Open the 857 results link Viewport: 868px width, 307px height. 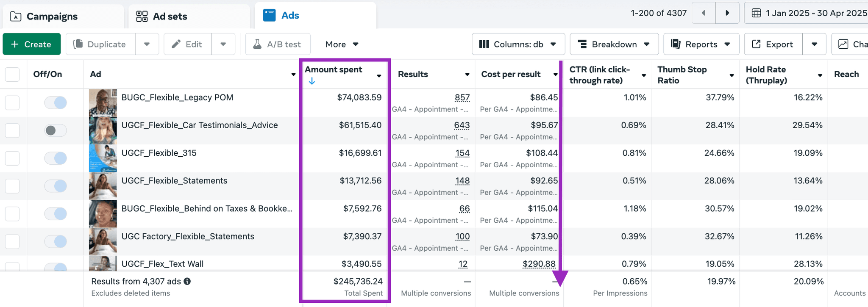(x=462, y=97)
